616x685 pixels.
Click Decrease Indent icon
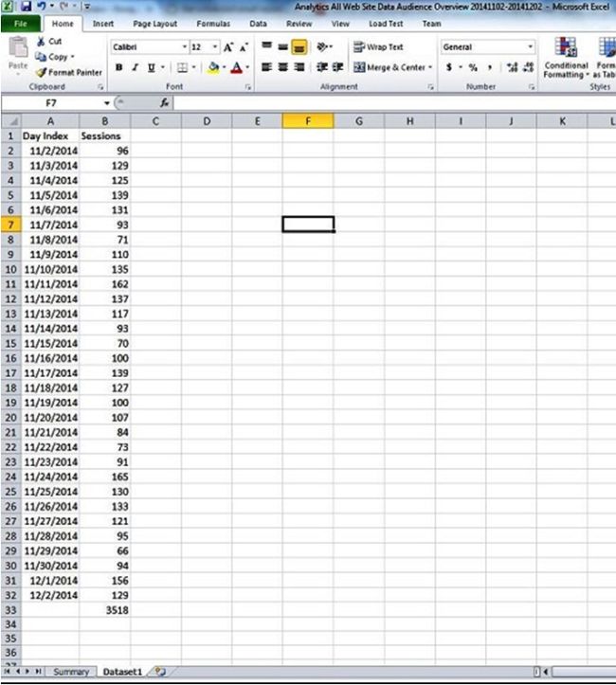[322, 67]
